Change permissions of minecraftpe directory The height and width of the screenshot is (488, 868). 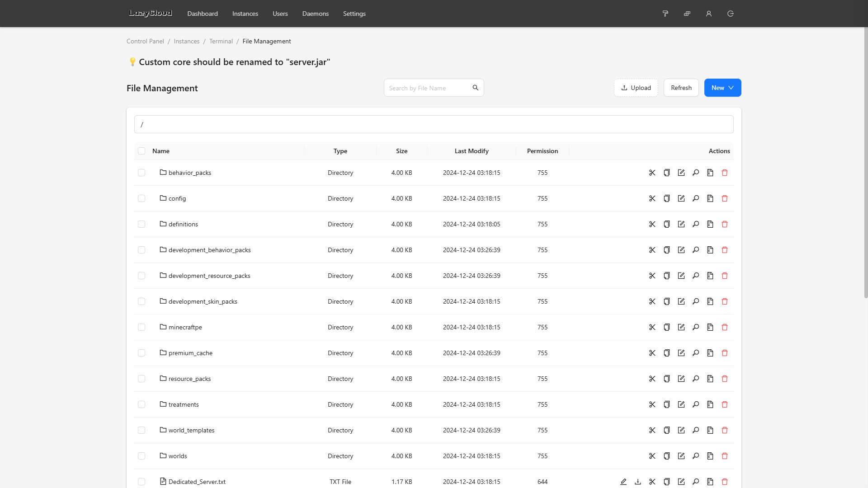click(696, 327)
